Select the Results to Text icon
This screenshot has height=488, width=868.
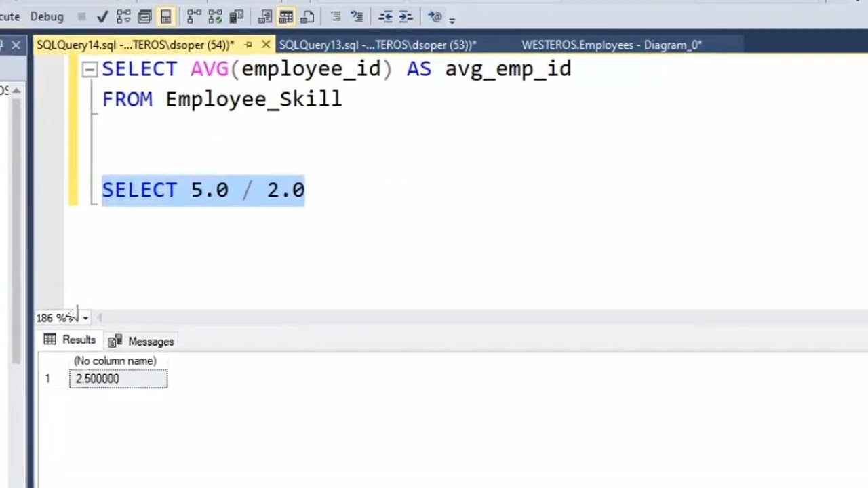tap(265, 16)
